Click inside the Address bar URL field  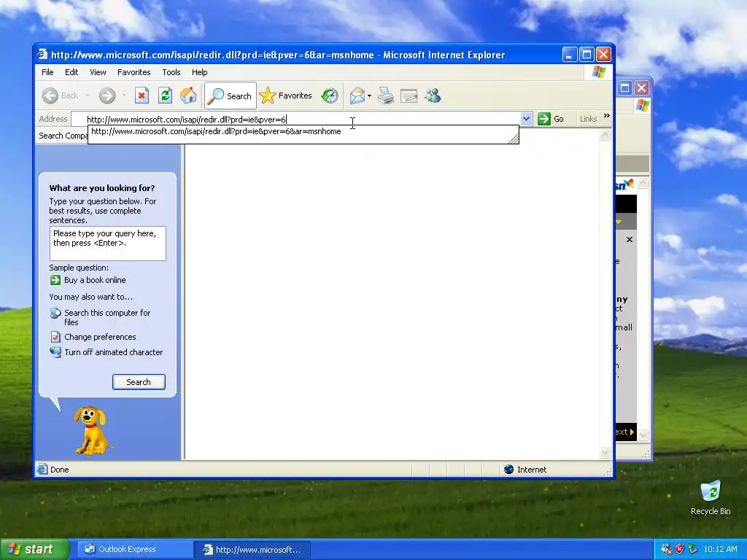[x=295, y=119]
